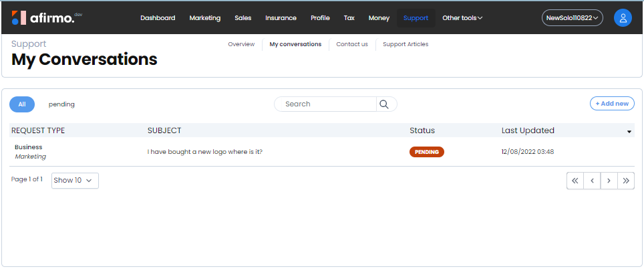The image size is (644, 269).
Task: Click the SUBJECT column header
Action: tap(164, 130)
